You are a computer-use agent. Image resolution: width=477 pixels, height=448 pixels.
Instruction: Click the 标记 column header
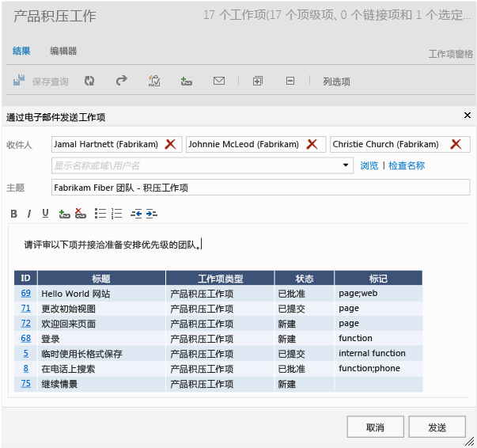(378, 278)
